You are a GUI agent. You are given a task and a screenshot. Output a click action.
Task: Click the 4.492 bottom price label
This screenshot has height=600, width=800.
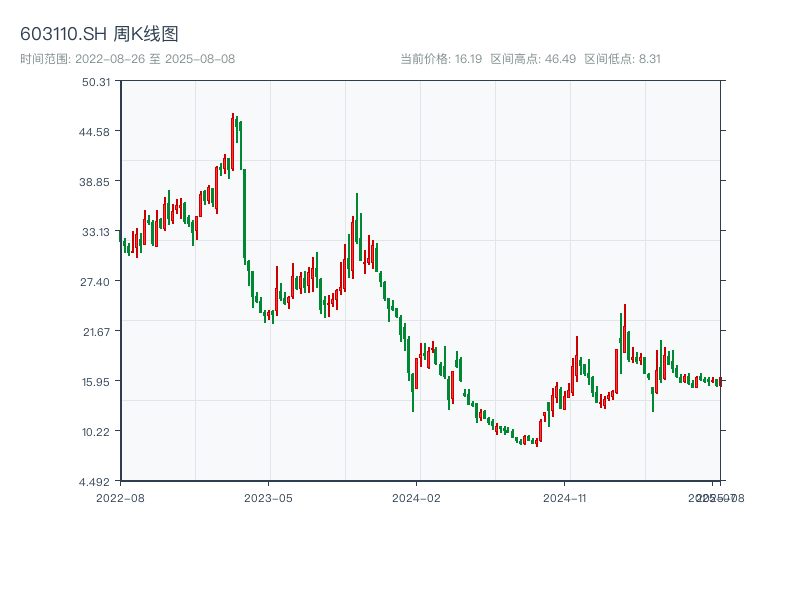pos(96,482)
